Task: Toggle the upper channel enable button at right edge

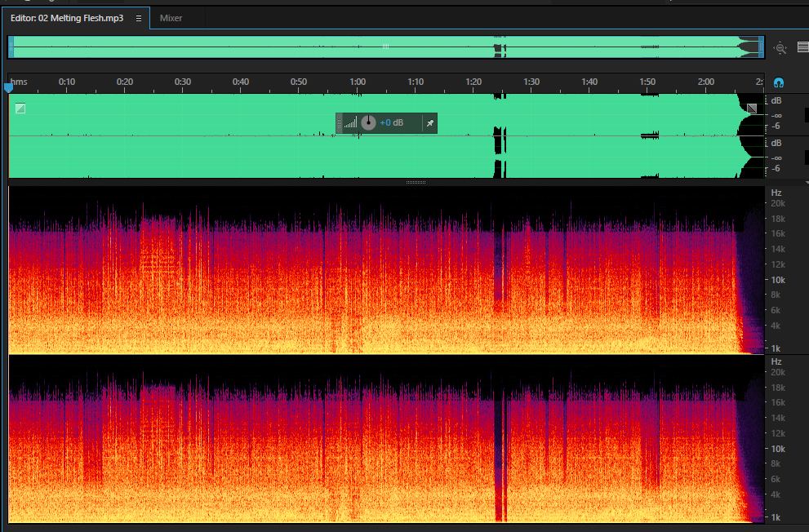Action: tap(807, 115)
